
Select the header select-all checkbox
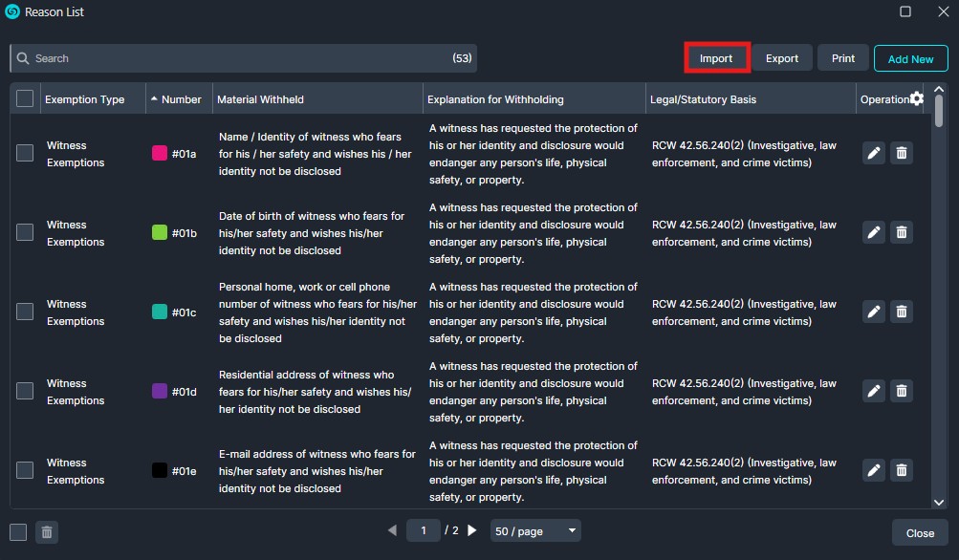[25, 98]
